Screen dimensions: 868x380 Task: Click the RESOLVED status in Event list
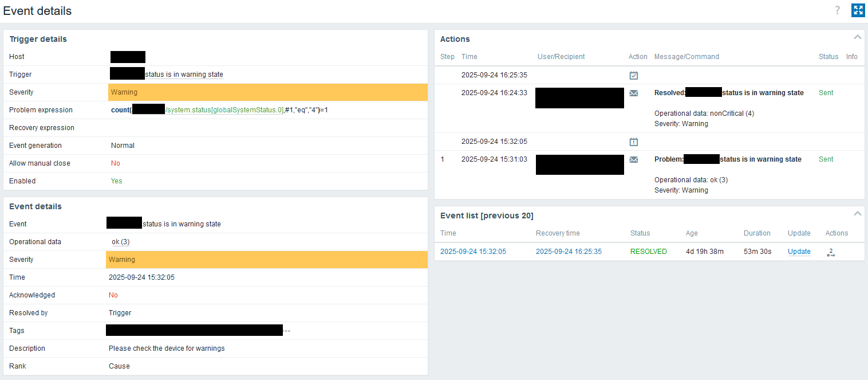pos(648,252)
